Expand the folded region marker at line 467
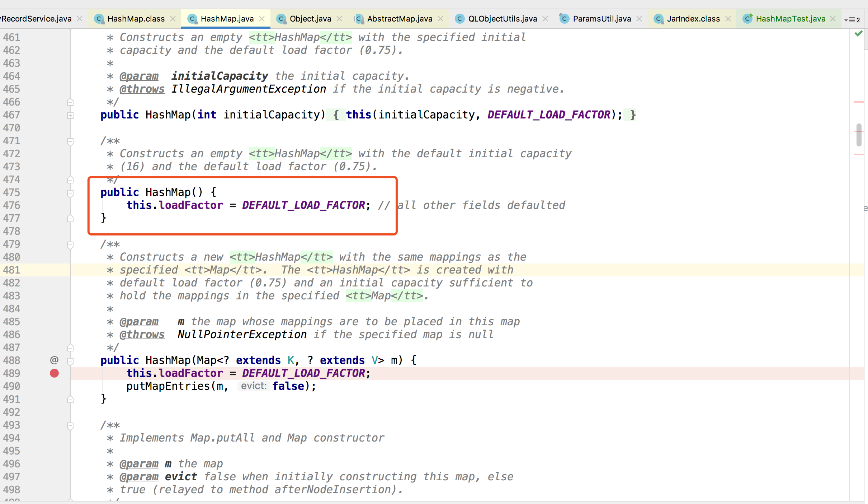The image size is (868, 504). coord(71,115)
